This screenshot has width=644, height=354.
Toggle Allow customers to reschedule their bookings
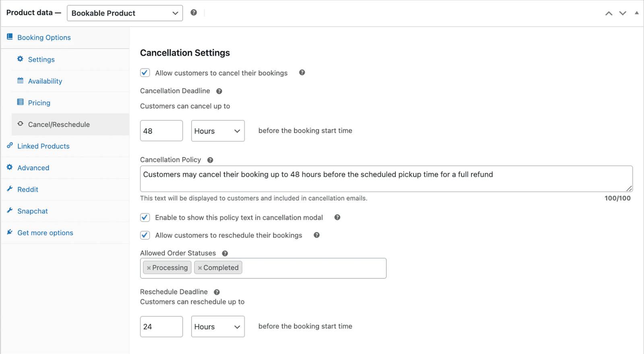145,235
